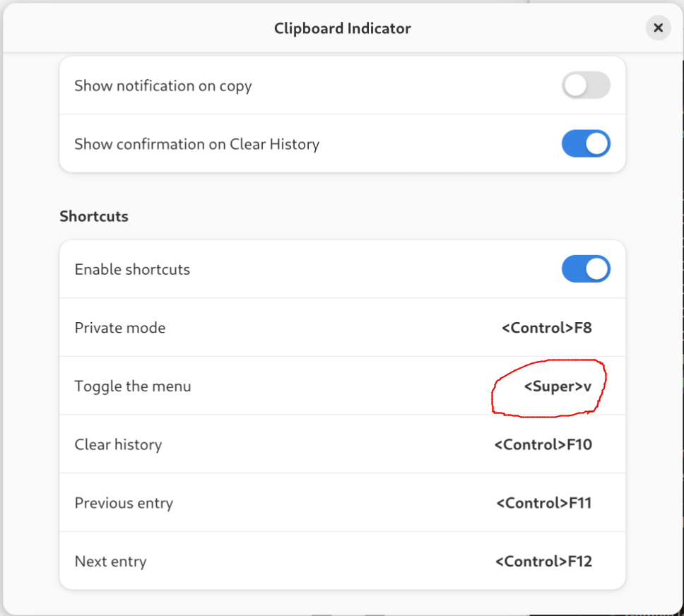This screenshot has height=616, width=684.
Task: Select the Next entry row label
Action: pos(110,562)
